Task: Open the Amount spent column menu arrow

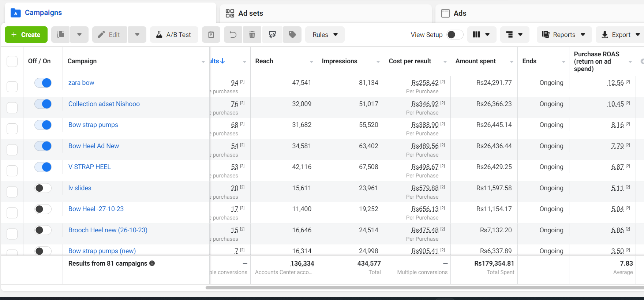Action: 512,61
